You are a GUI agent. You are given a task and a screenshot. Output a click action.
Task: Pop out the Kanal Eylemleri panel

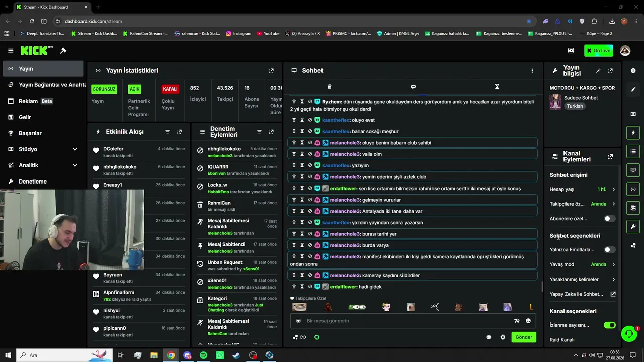point(610,157)
